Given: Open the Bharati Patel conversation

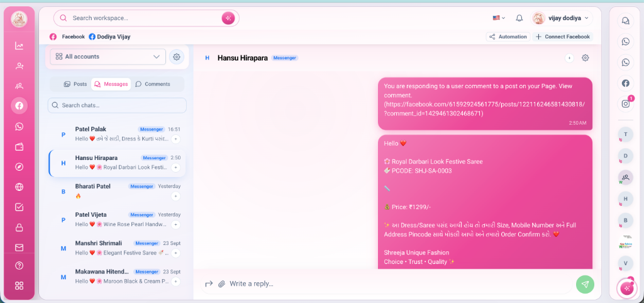Looking at the screenshot, I should 117,191.
